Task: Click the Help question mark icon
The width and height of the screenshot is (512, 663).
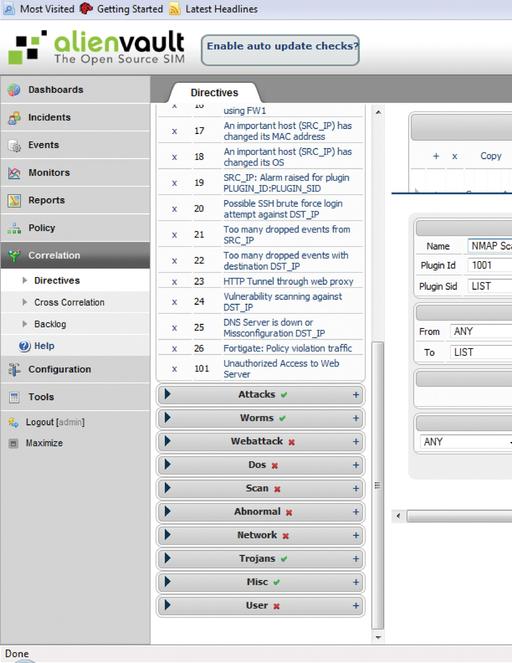Action: click(x=24, y=346)
